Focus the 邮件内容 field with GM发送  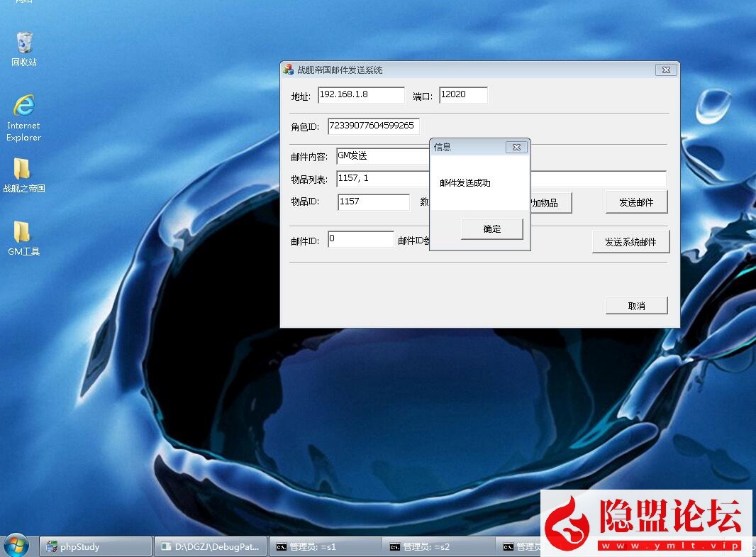tap(383, 156)
